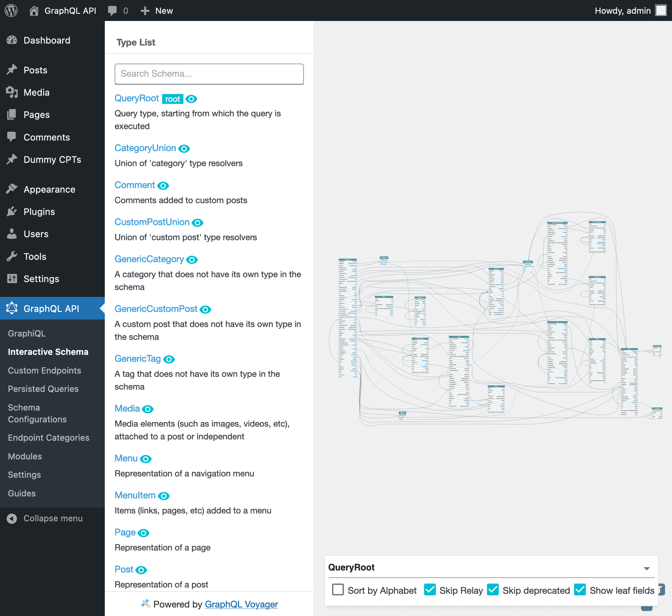
Task: Click the comments bubble icon in admin bar
Action: (112, 11)
